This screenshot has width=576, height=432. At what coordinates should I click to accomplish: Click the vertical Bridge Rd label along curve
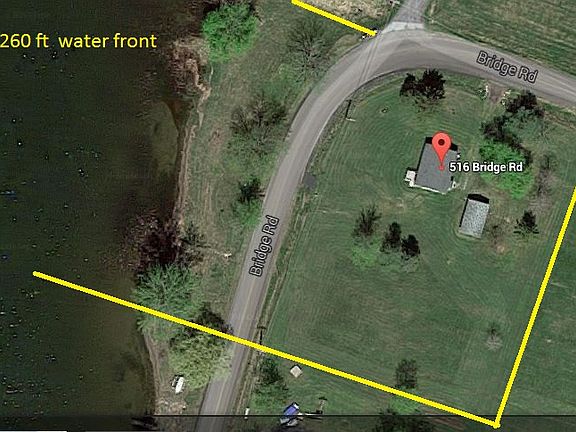[264, 246]
